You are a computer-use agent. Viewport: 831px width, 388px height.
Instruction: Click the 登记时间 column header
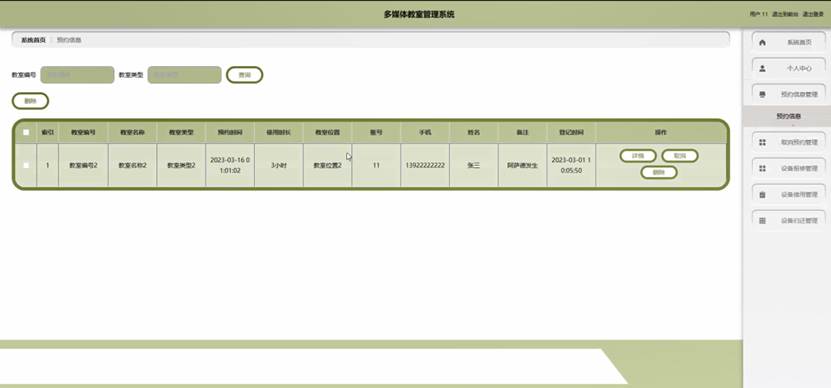571,133
